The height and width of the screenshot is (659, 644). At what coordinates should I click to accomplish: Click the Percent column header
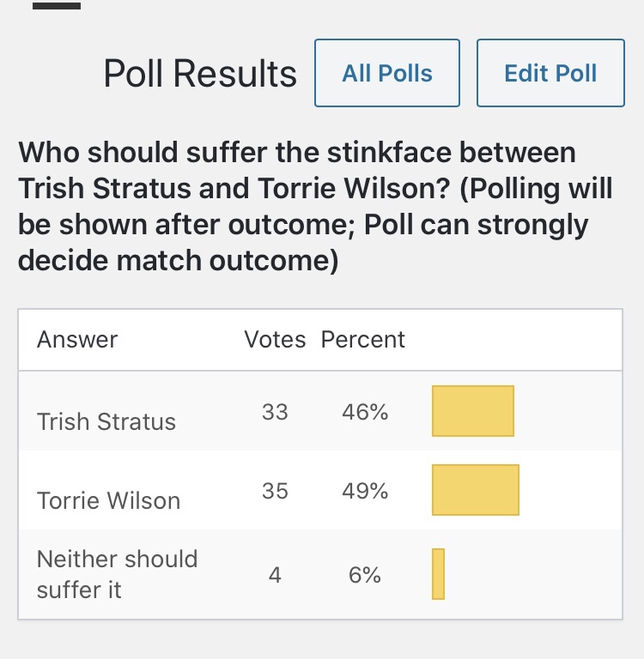(x=363, y=340)
